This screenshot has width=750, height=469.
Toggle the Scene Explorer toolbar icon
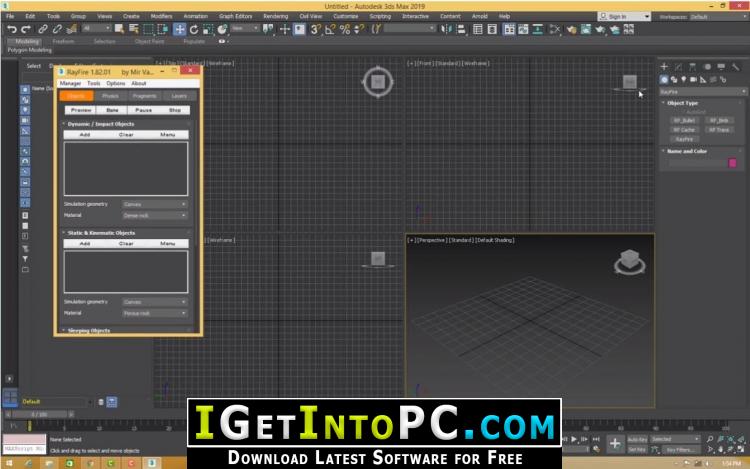(x=477, y=29)
